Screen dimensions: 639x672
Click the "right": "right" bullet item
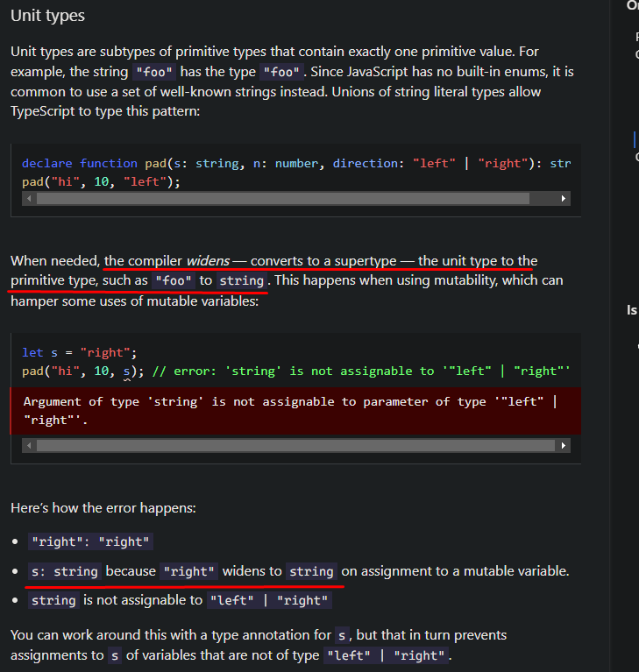click(90, 541)
